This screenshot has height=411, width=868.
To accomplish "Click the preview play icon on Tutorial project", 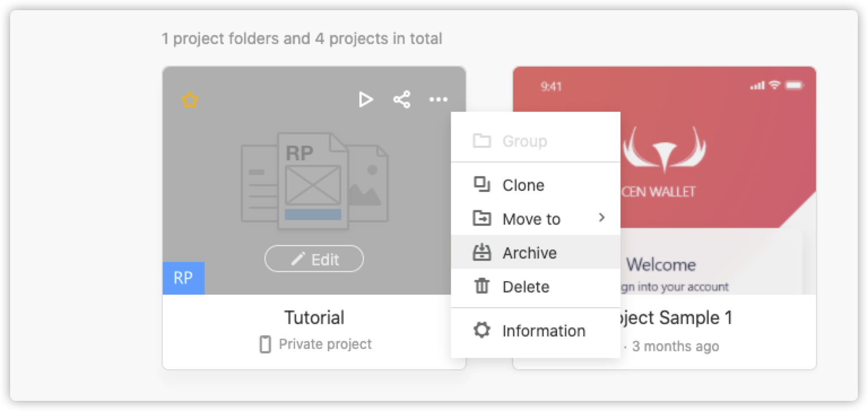I will click(x=366, y=99).
